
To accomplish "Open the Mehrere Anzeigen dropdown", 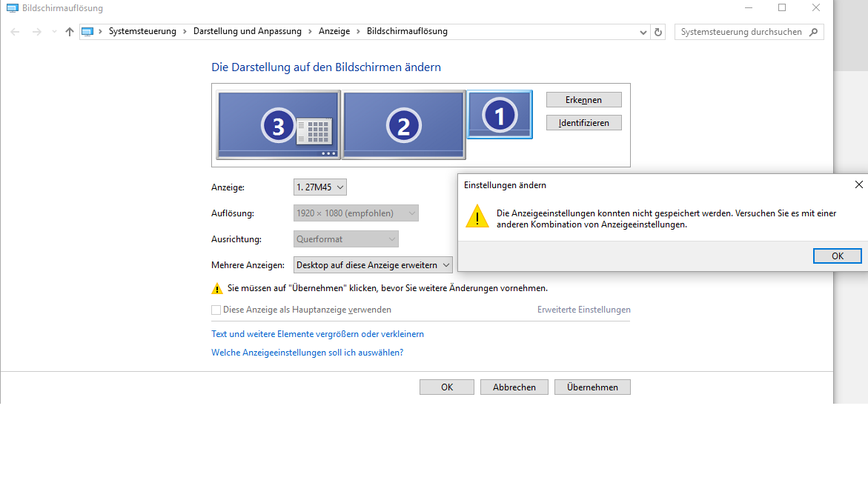I will click(x=373, y=265).
